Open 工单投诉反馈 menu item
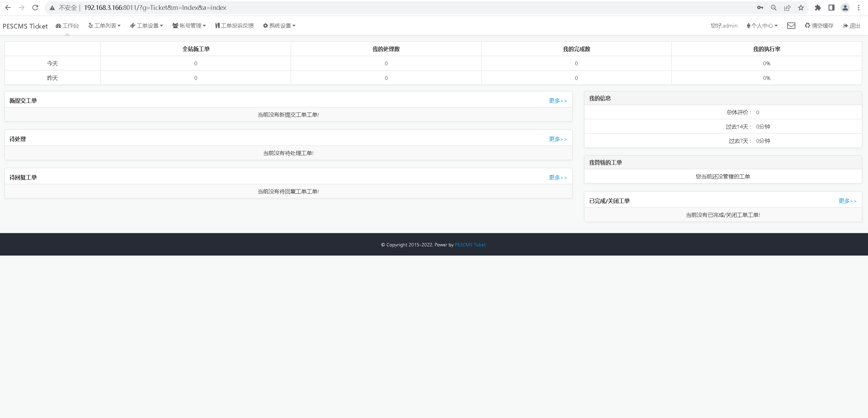The height and width of the screenshot is (418, 868). [234, 26]
